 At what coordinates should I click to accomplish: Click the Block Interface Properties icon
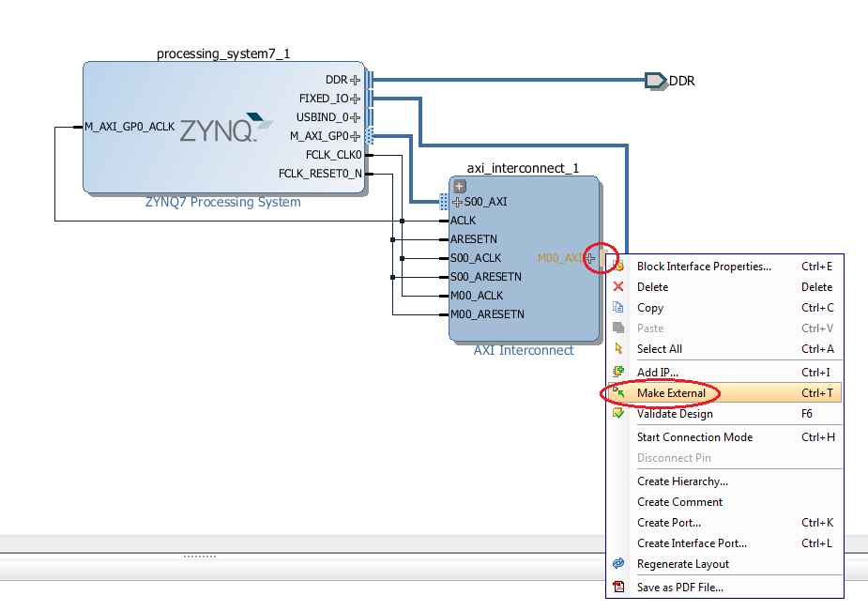point(620,266)
